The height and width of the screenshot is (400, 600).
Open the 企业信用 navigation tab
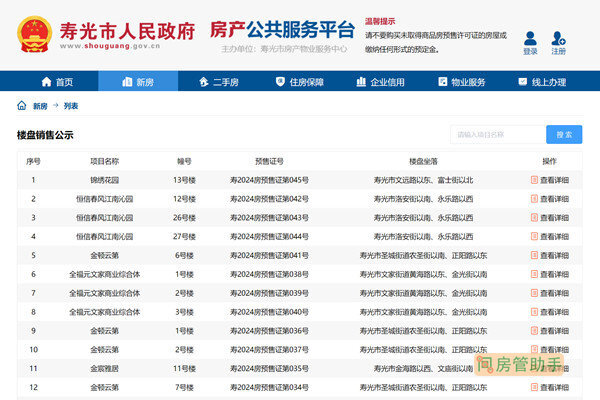tap(381, 82)
